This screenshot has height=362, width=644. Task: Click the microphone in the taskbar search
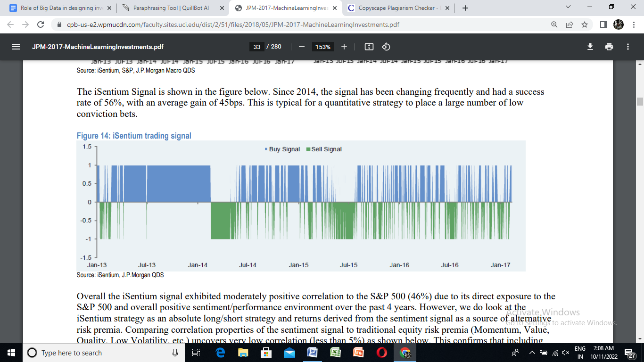(175, 353)
